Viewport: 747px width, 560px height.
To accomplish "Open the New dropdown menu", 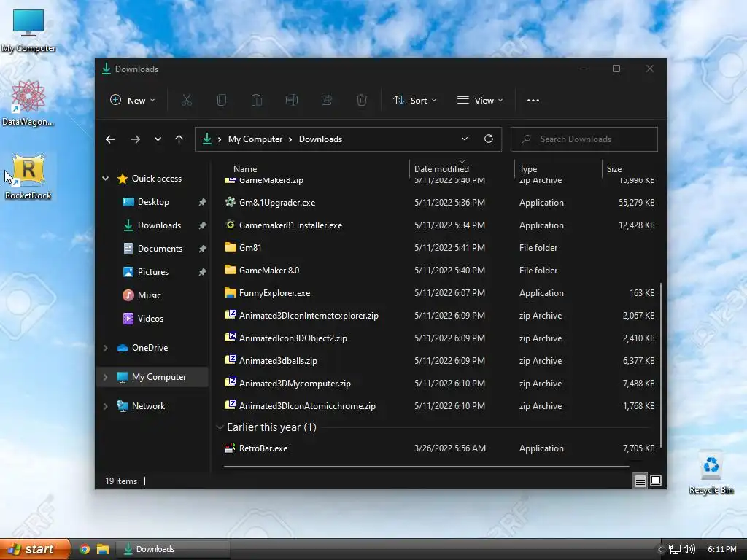I will (133, 100).
